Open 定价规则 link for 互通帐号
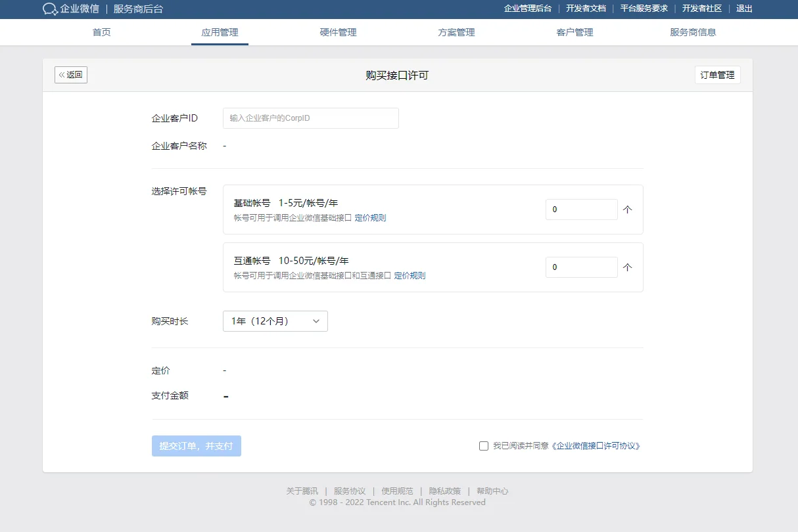Image resolution: width=798 pixels, height=532 pixels. pos(410,276)
